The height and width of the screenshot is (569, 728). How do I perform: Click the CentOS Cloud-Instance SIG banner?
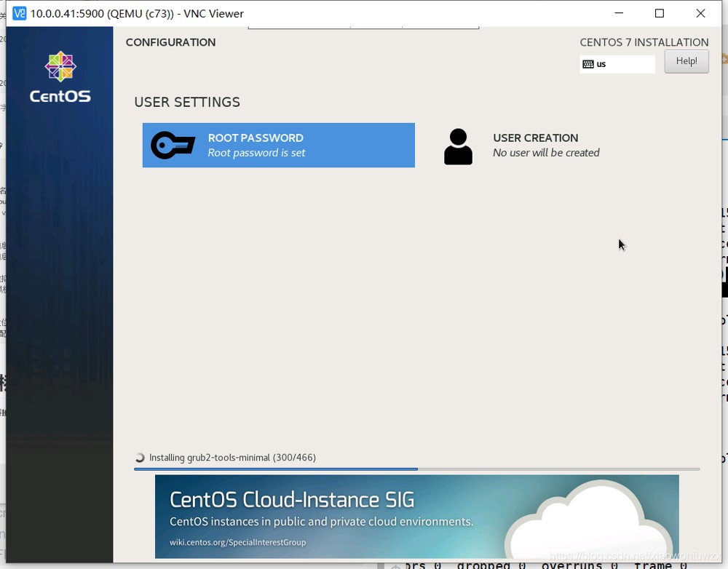417,516
